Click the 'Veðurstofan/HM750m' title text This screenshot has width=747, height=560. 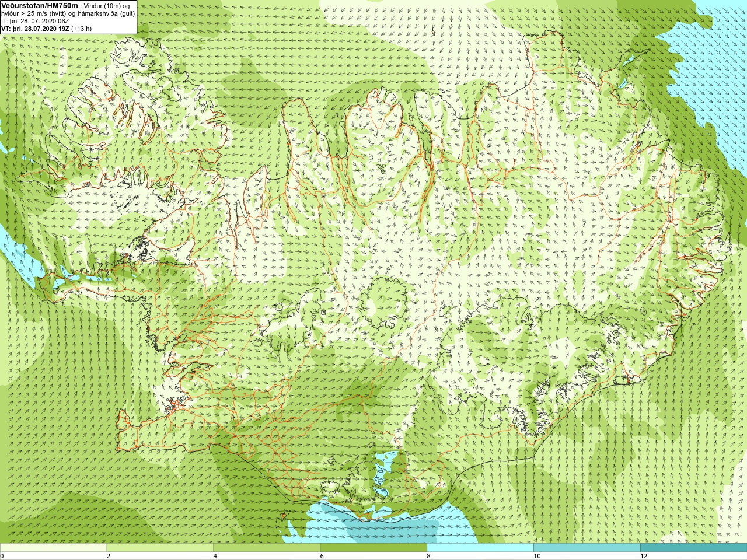pyautogui.click(x=39, y=5)
